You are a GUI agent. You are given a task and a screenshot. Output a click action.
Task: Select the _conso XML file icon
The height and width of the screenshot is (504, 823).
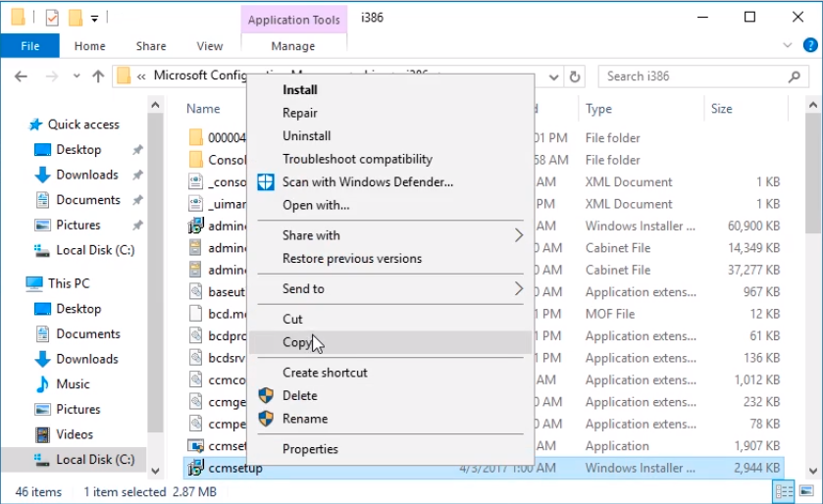pyautogui.click(x=196, y=181)
